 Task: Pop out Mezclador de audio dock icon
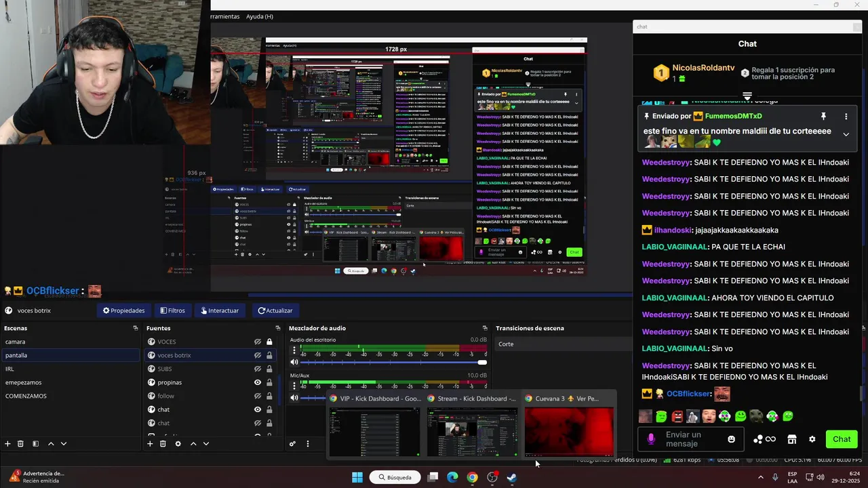(x=485, y=328)
